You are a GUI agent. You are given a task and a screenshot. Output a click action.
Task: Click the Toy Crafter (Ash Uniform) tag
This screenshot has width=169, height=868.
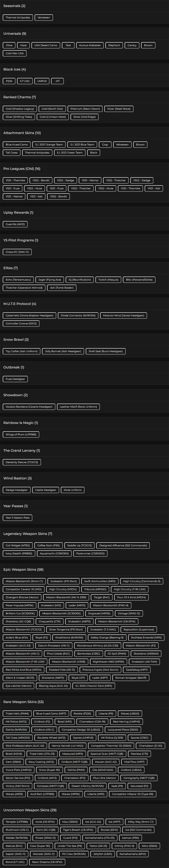point(22,351)
